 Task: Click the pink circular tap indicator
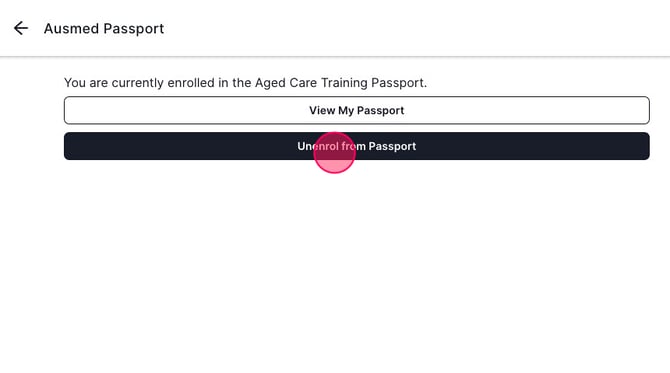pos(335,153)
